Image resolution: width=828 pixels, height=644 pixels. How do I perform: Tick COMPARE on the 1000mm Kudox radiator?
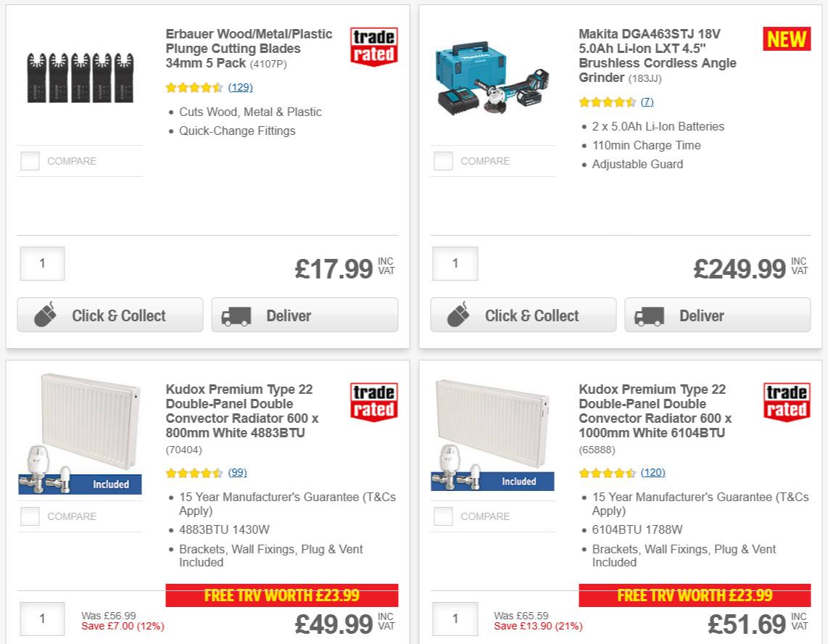(443, 516)
